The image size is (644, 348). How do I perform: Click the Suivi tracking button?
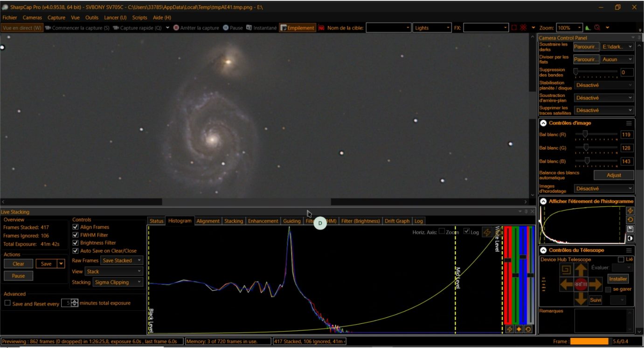click(x=596, y=300)
